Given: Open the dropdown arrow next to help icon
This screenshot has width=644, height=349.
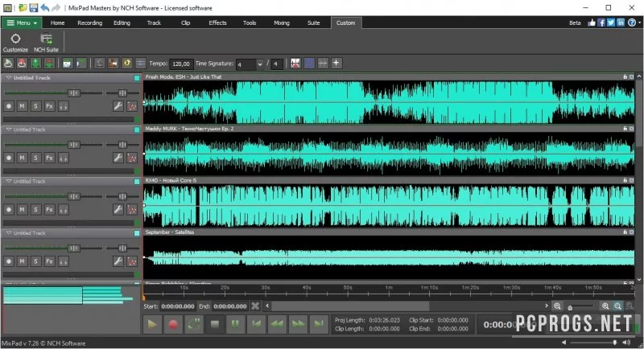Looking at the screenshot, I should pyautogui.click(x=639, y=23).
